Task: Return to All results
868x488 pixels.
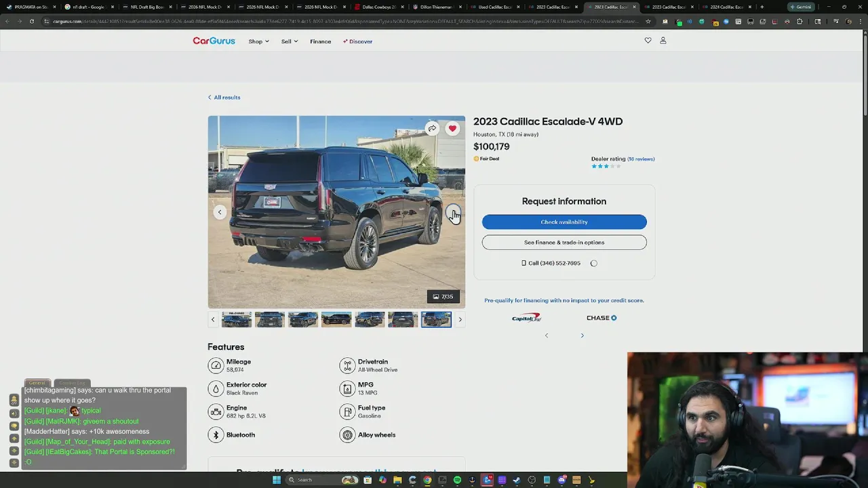Action: pyautogui.click(x=224, y=98)
